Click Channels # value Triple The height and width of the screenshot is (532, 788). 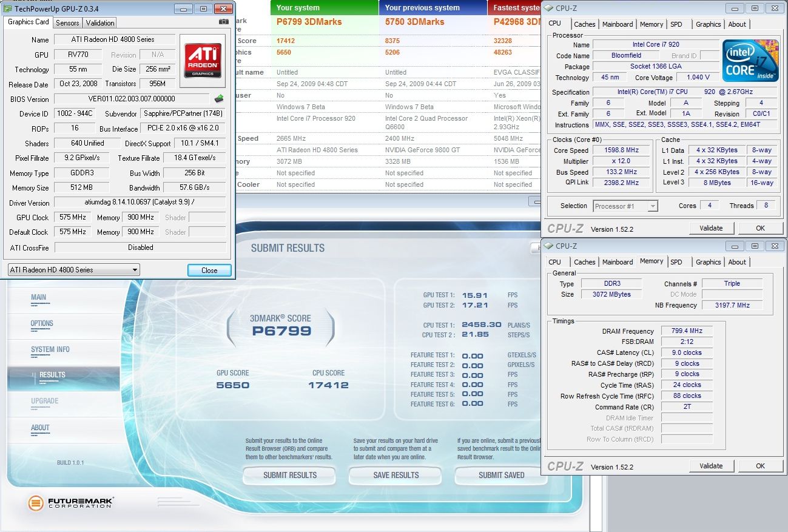tap(732, 284)
